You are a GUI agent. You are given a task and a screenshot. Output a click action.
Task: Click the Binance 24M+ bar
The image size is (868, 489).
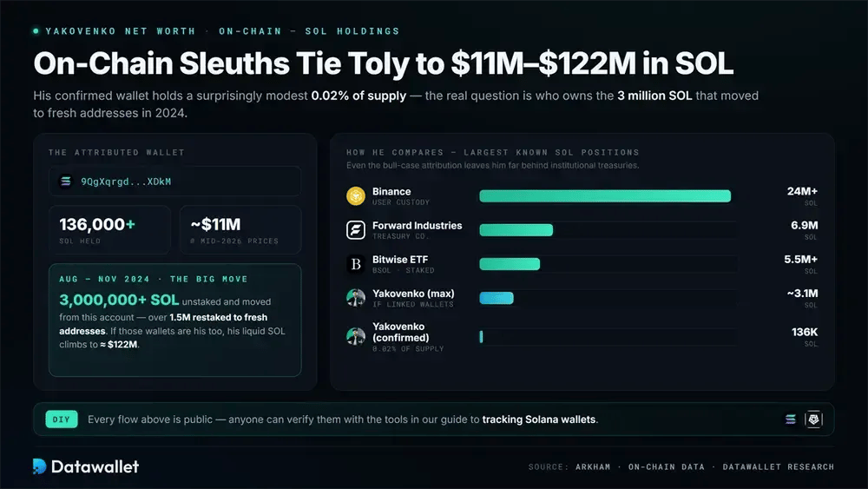tap(605, 196)
